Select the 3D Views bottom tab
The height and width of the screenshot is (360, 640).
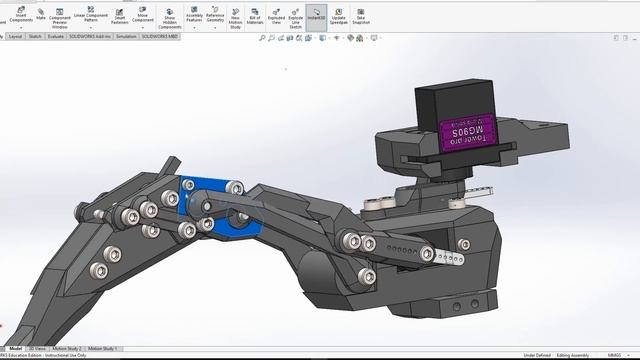click(x=38, y=349)
